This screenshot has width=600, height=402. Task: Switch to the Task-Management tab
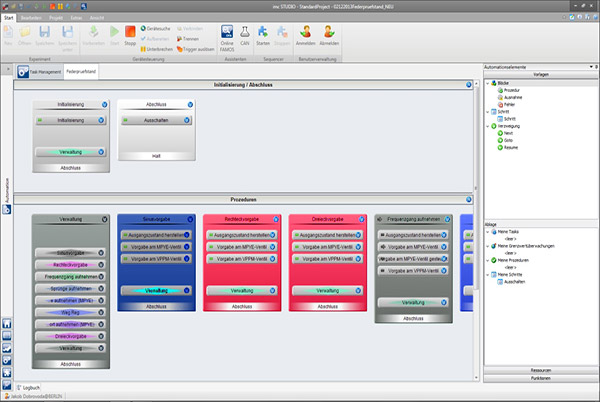[x=40, y=73]
